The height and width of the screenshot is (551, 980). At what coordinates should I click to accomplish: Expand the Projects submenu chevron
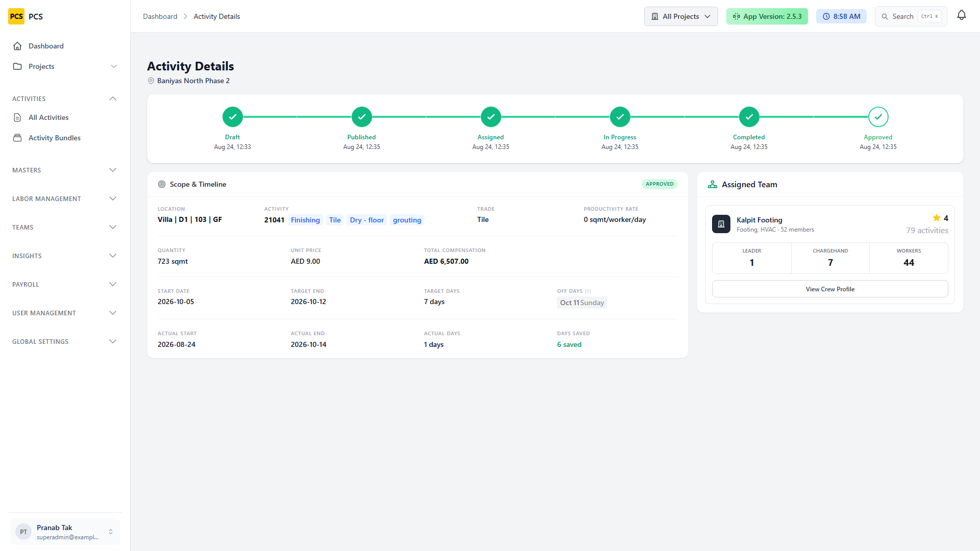pyautogui.click(x=114, y=66)
